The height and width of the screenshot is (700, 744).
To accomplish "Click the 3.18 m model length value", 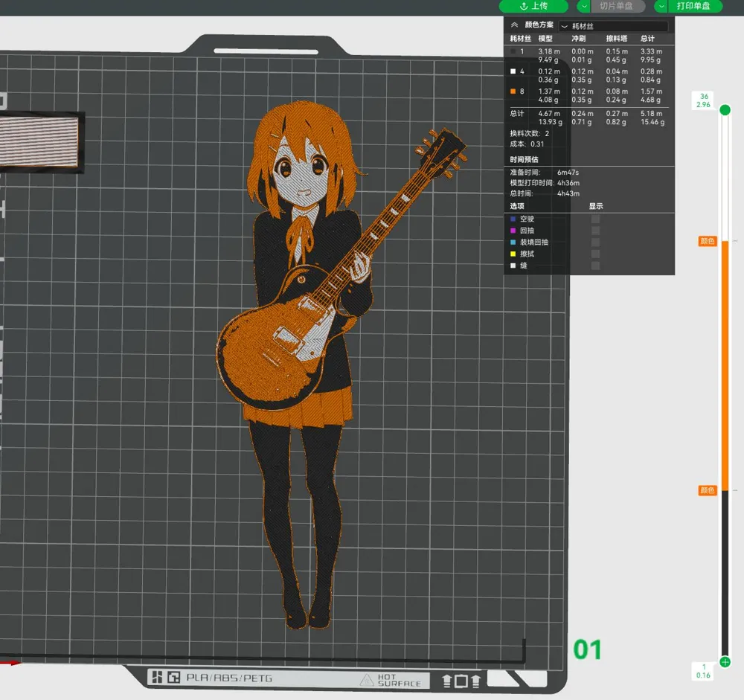I will click(549, 51).
